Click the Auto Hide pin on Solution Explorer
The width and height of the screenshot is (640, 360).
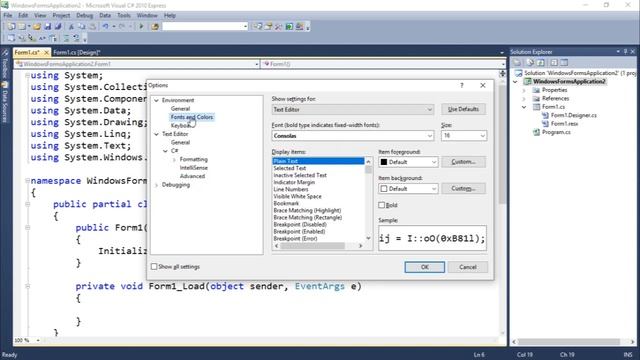(625, 51)
